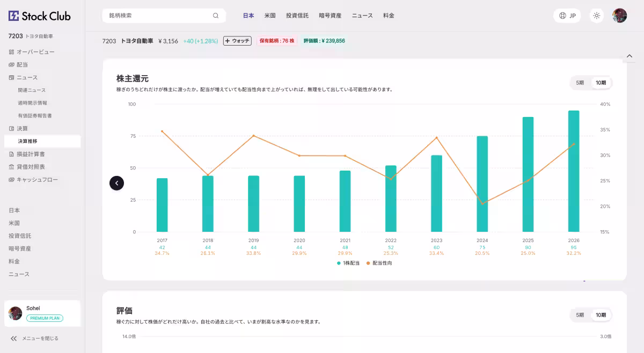
Task: Toggle 配当性向 legend item
Action: [379, 263]
